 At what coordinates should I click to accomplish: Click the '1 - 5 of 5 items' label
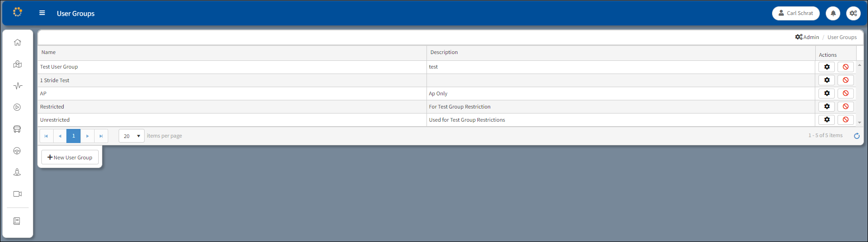825,135
